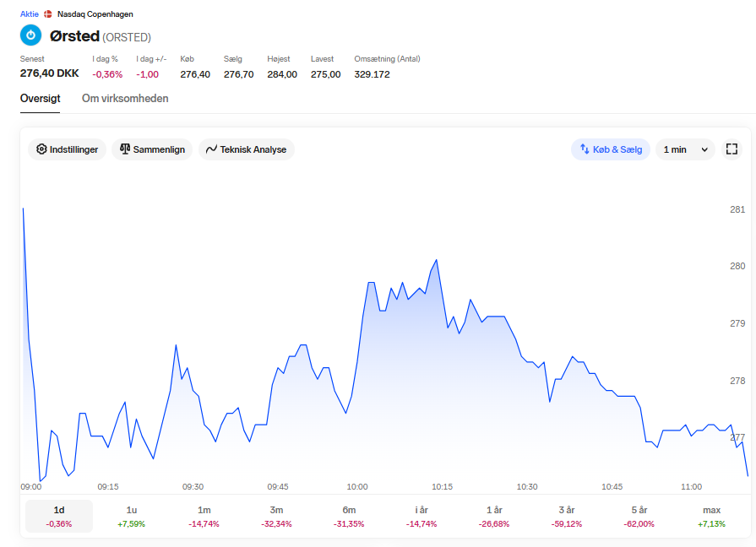The width and height of the screenshot is (756, 547).
Task: Click the 10:30 time axis label
Action: pyautogui.click(x=527, y=487)
